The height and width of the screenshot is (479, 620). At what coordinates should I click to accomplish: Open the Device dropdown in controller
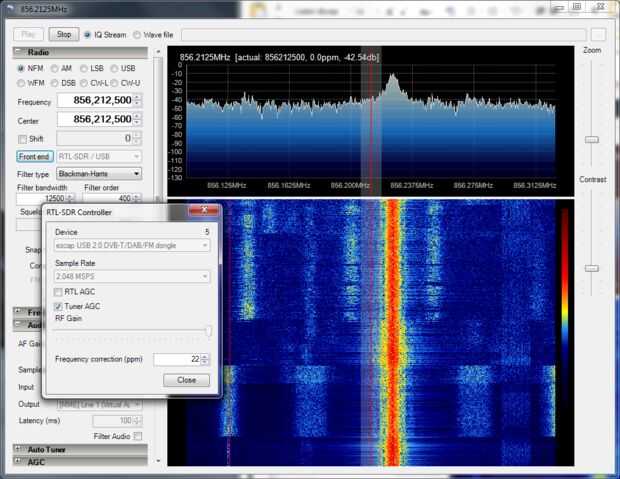[x=131, y=245]
